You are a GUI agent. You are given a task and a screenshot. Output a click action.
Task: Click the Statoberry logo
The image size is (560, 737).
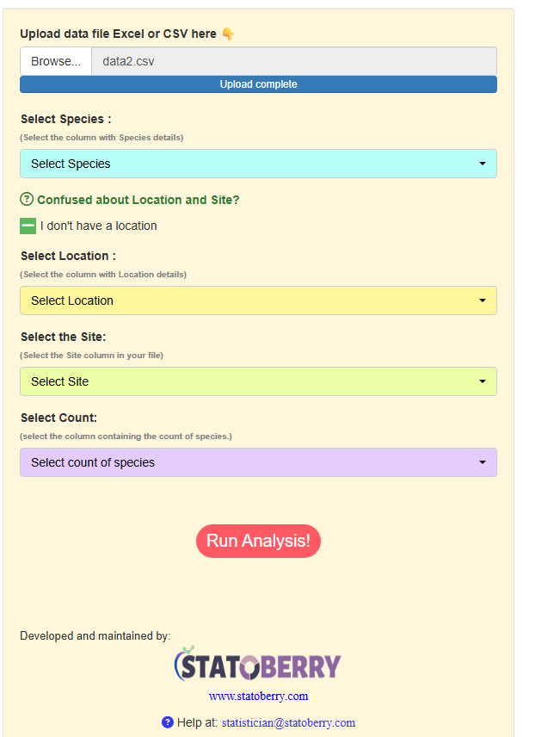[258, 664]
